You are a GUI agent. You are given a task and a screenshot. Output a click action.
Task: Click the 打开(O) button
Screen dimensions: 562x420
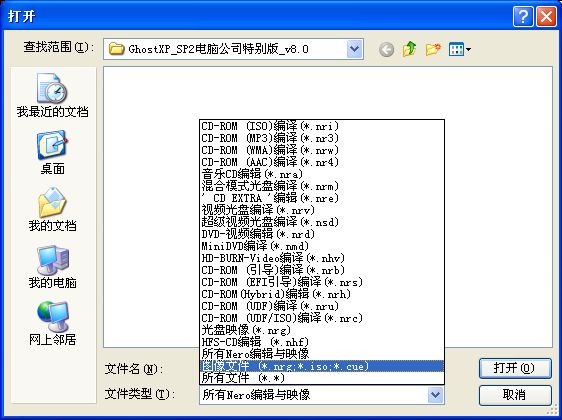click(515, 368)
